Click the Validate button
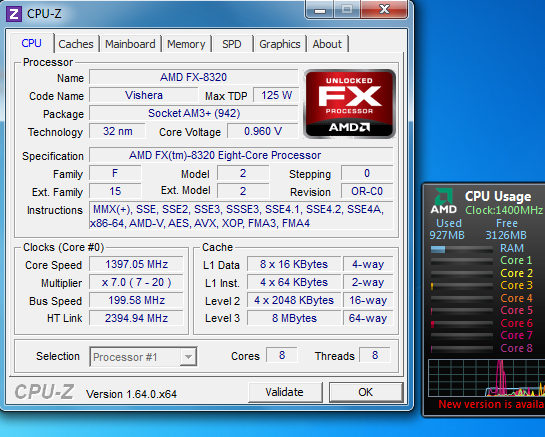 pos(285,392)
